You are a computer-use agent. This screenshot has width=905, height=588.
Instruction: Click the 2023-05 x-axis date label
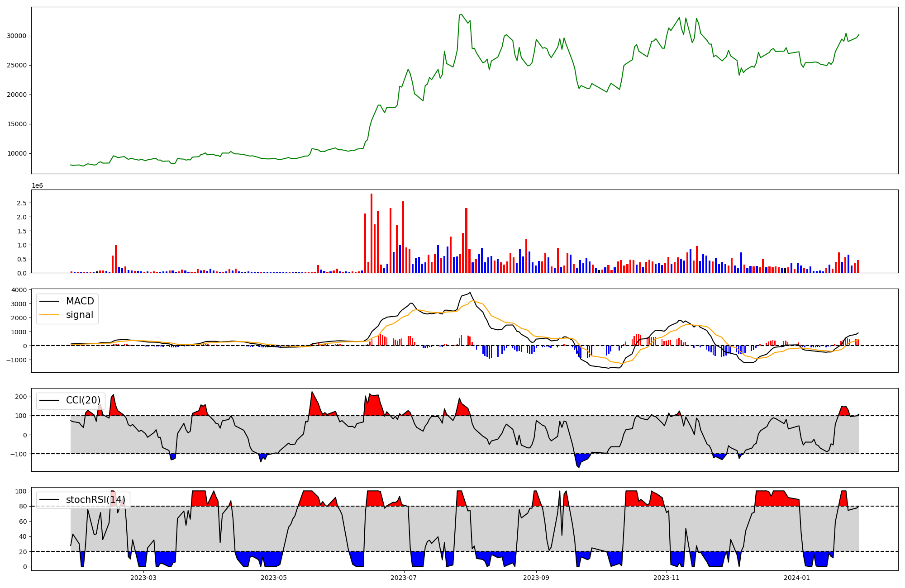[274, 578]
